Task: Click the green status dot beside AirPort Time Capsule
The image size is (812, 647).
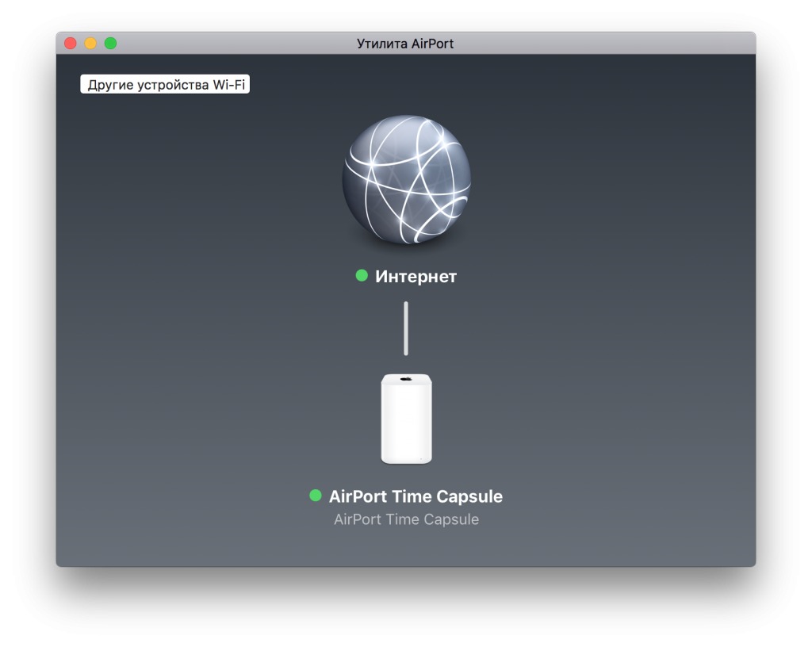Action: tap(316, 496)
